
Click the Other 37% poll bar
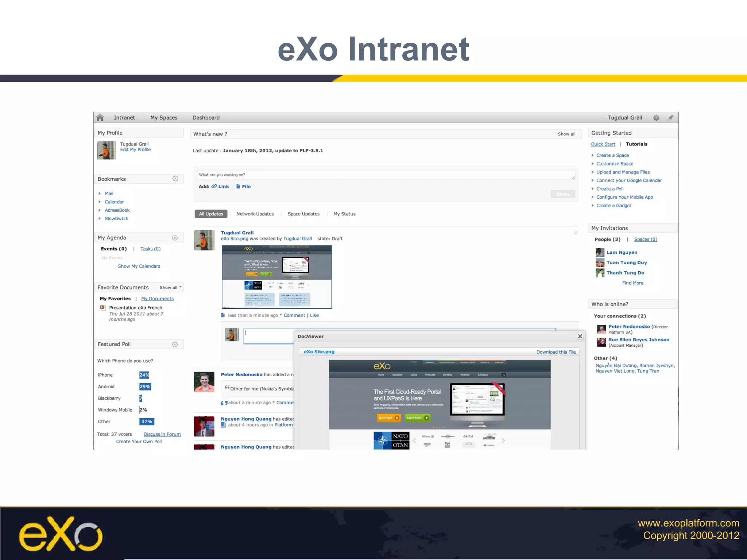pyautogui.click(x=147, y=421)
